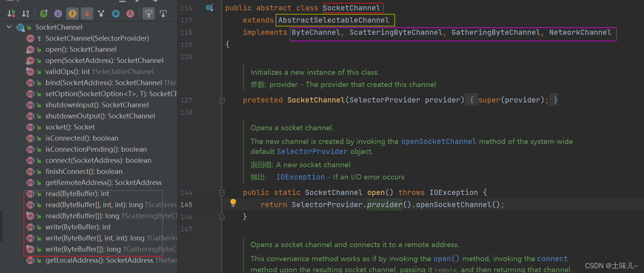This screenshot has height=273, width=644.
Task: Select open(): SocketChannel method in tree
Action: pos(81,49)
